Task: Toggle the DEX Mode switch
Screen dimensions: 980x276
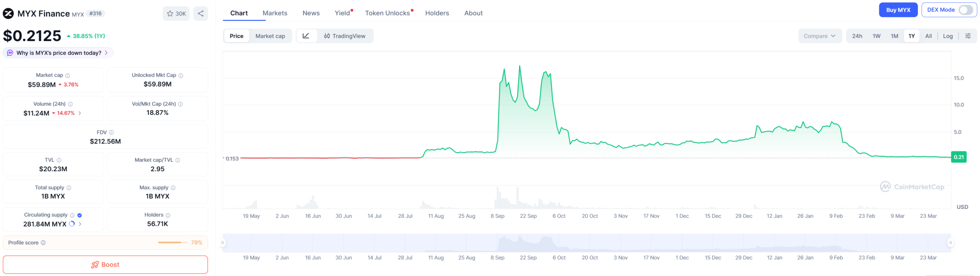Action: pos(965,10)
